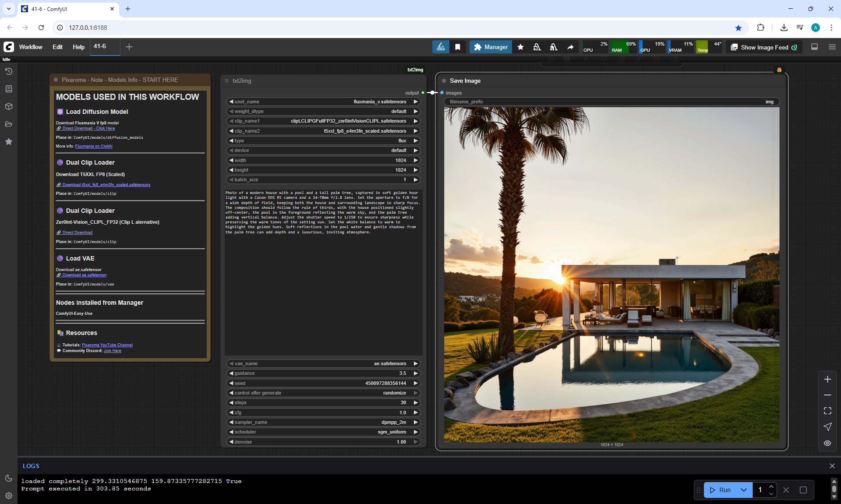Open the scheduler sgm_uniform selector

coord(323,432)
